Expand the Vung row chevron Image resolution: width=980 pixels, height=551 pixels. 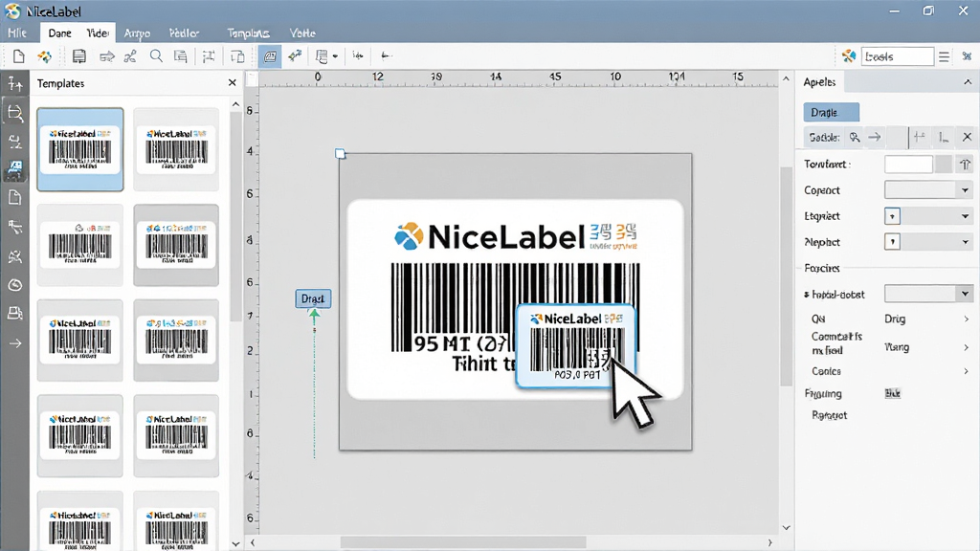coord(967,347)
